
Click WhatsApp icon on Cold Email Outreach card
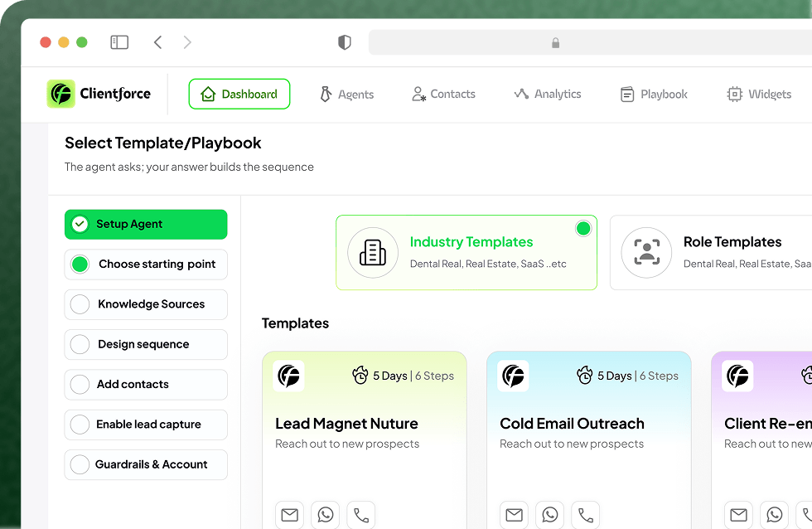(x=550, y=515)
